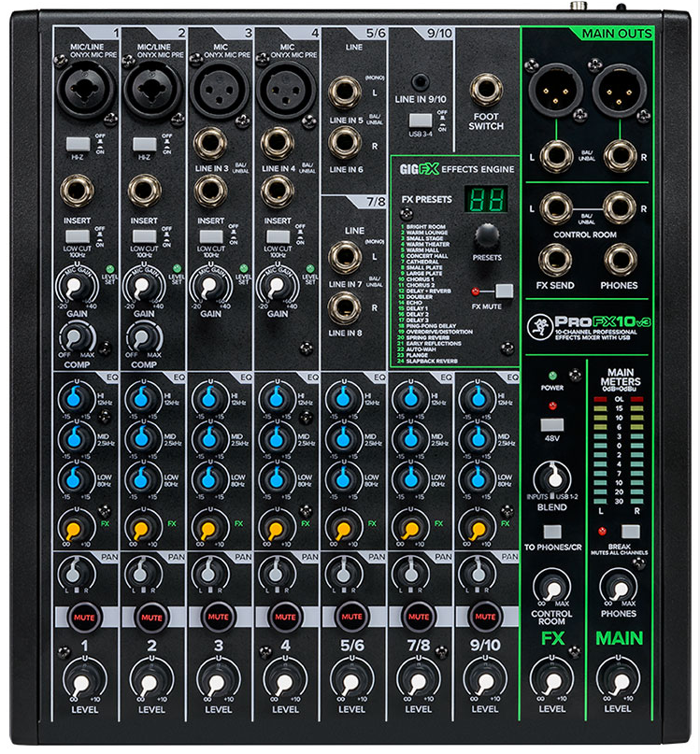
Task: Toggle MUTE on channel 4
Action: [285, 617]
